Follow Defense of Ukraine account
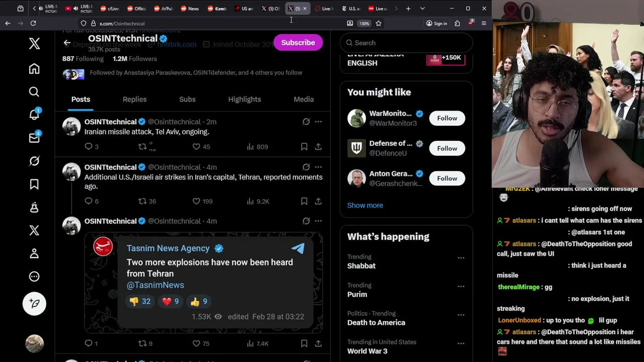 click(447, 148)
